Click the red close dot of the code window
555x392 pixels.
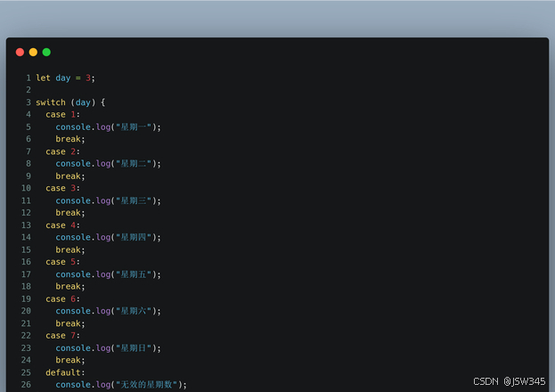point(20,53)
